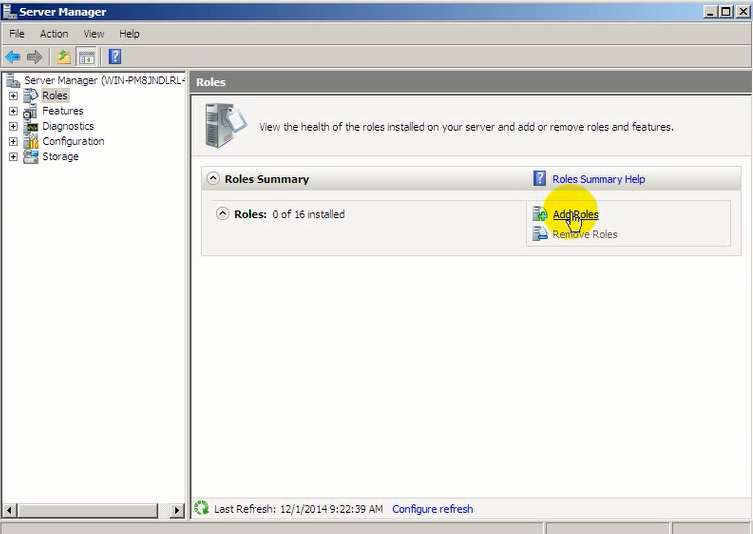753x534 pixels.
Task: Open the Roles Summary Help link
Action: 598,179
